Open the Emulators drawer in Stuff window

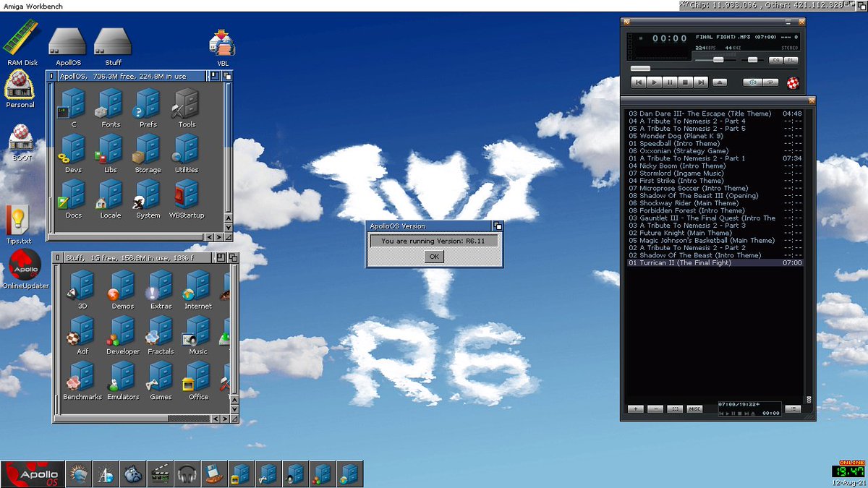[x=122, y=380]
